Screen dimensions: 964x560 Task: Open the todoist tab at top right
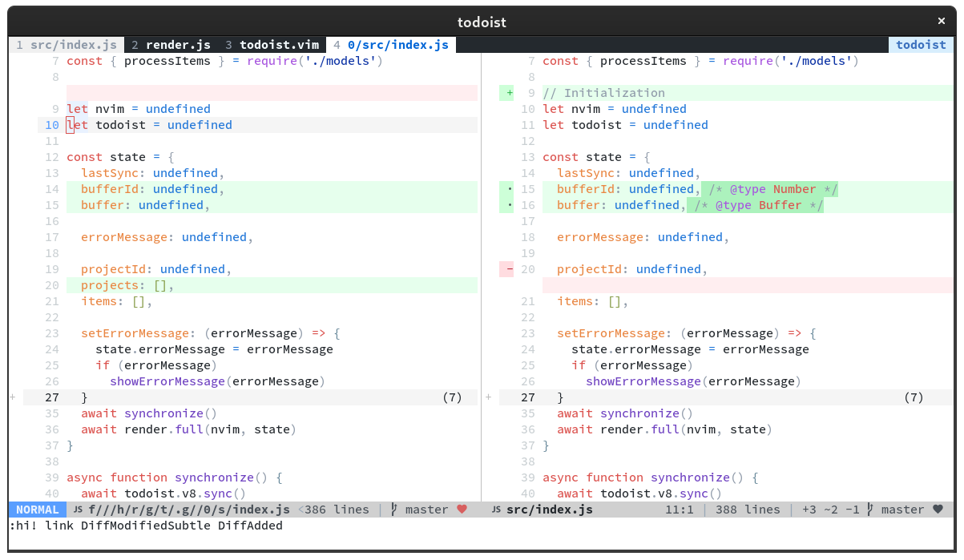pyautogui.click(x=920, y=45)
